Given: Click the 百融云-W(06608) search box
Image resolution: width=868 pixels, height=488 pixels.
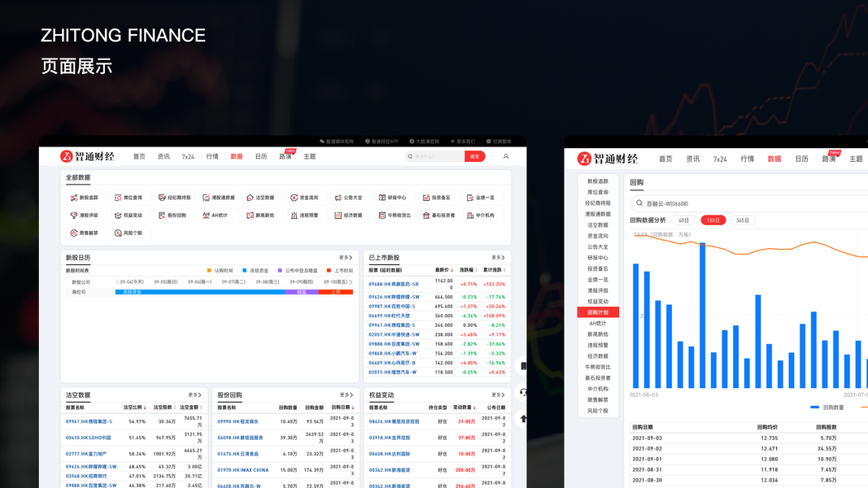Looking at the screenshot, I should point(749,203).
